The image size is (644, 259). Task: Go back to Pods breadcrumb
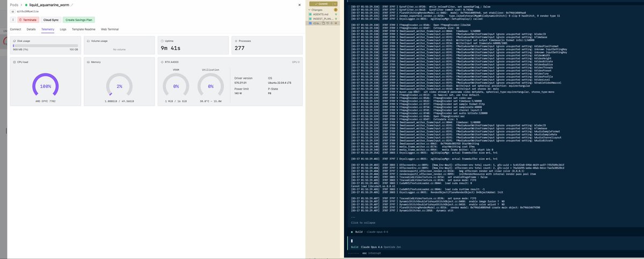(x=14, y=5)
